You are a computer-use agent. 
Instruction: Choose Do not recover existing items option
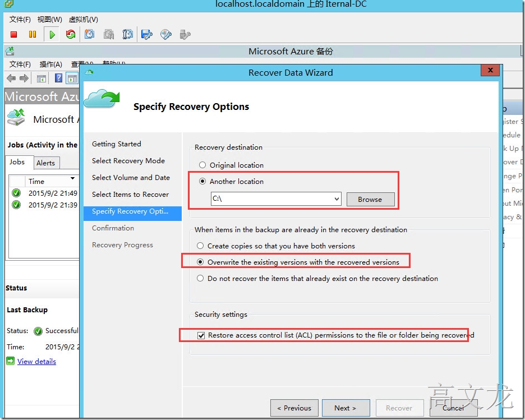(200, 279)
